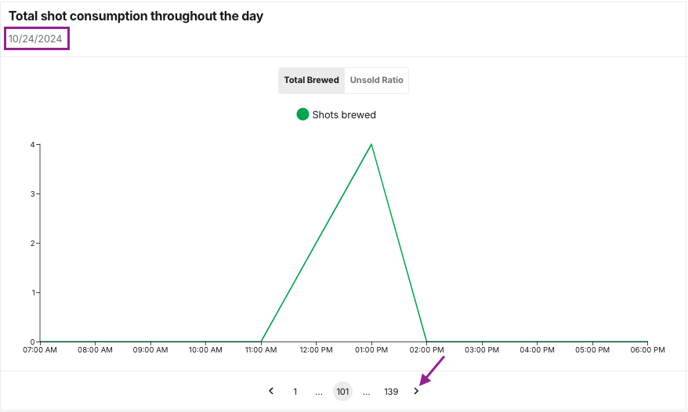Click the Shots brewed legend label
The width and height of the screenshot is (688, 412).
click(x=344, y=115)
